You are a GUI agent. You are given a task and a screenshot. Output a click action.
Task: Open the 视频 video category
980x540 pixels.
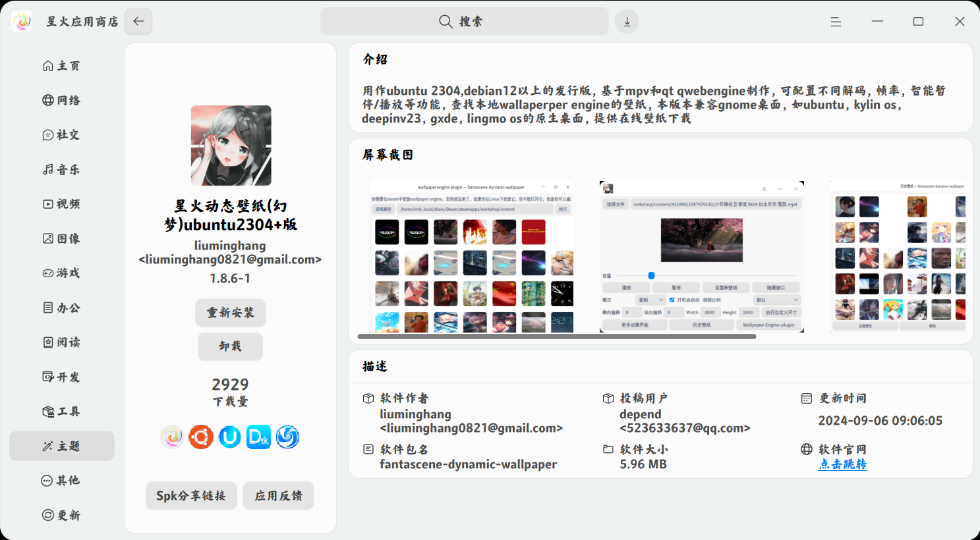[62, 204]
